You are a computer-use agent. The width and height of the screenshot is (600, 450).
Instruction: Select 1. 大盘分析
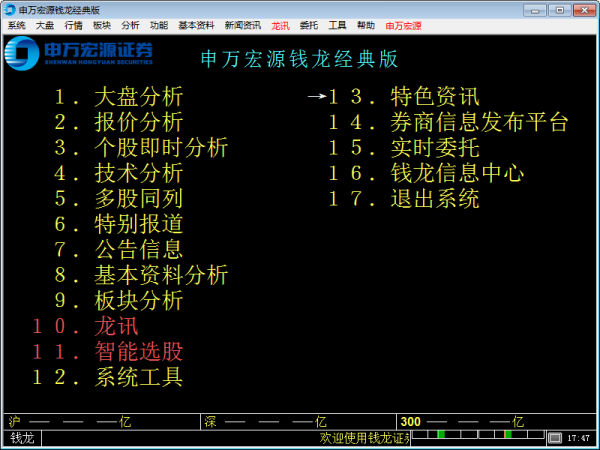(119, 96)
